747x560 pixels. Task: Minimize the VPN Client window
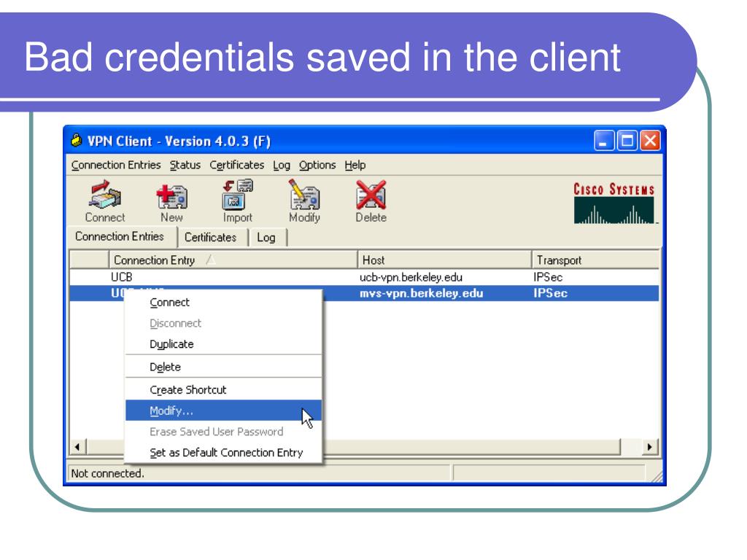pyautogui.click(x=603, y=141)
